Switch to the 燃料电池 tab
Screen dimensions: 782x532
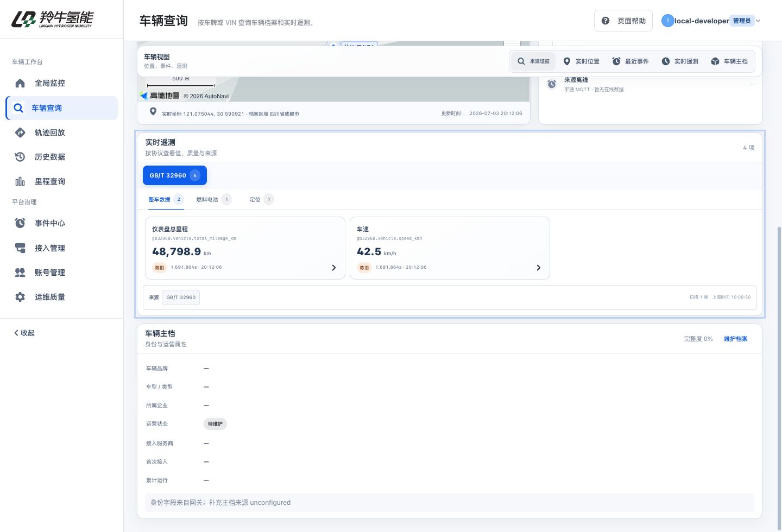[213, 199]
